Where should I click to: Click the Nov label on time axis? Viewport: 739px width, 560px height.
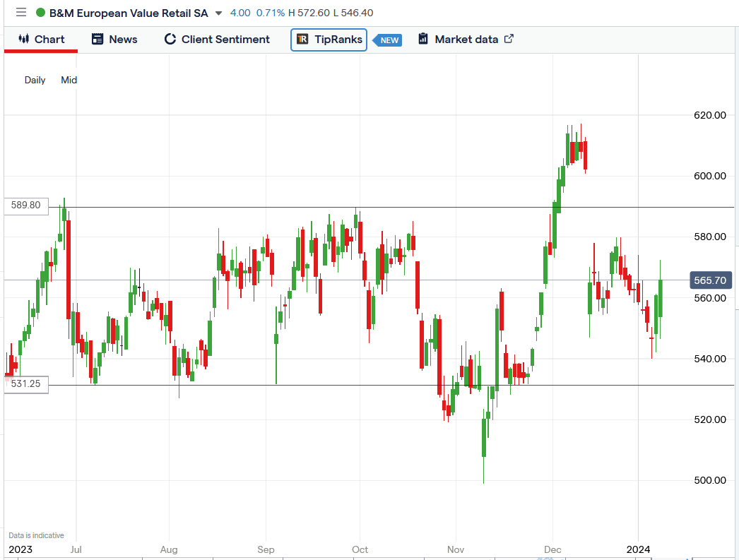click(x=456, y=549)
